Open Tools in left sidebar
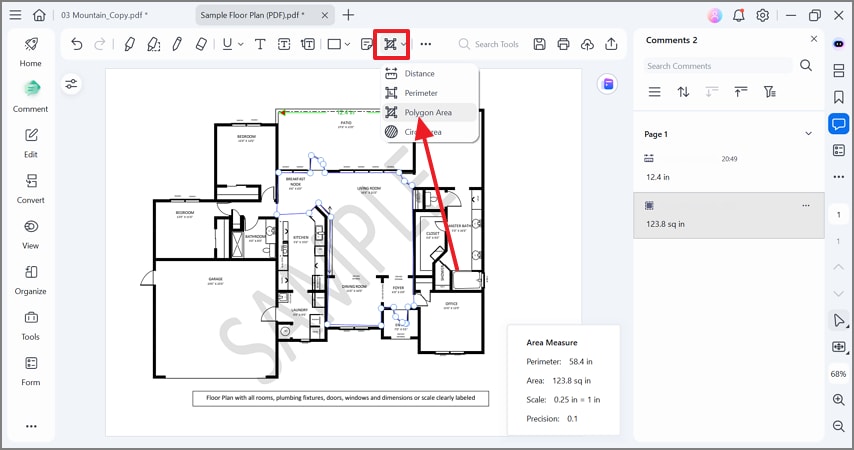The image size is (854, 450). tap(30, 325)
